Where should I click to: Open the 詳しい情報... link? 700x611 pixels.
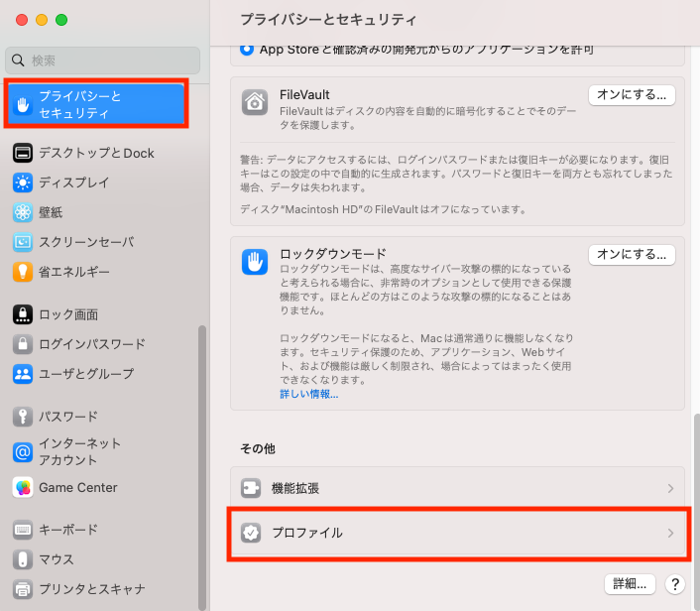[x=309, y=394]
